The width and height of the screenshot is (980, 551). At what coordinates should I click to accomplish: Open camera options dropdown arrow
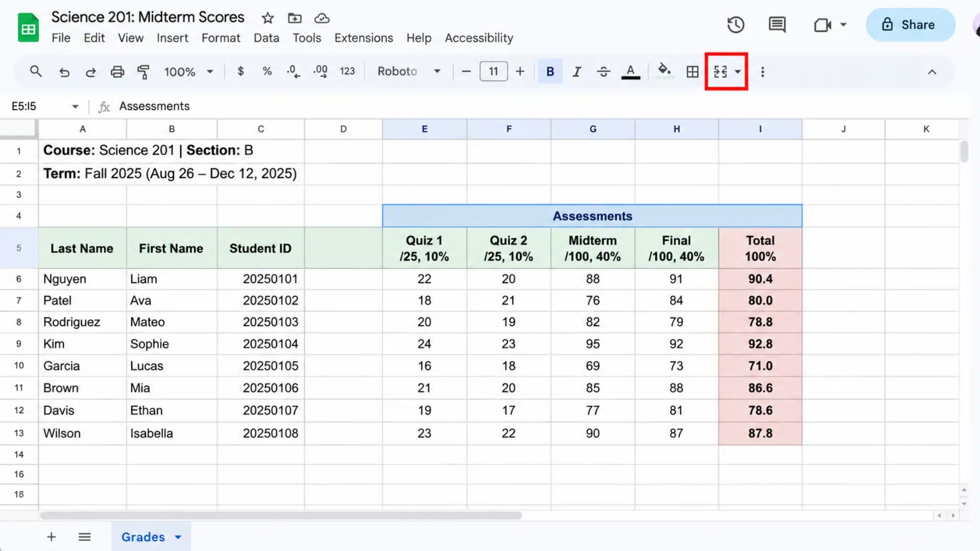[843, 24]
